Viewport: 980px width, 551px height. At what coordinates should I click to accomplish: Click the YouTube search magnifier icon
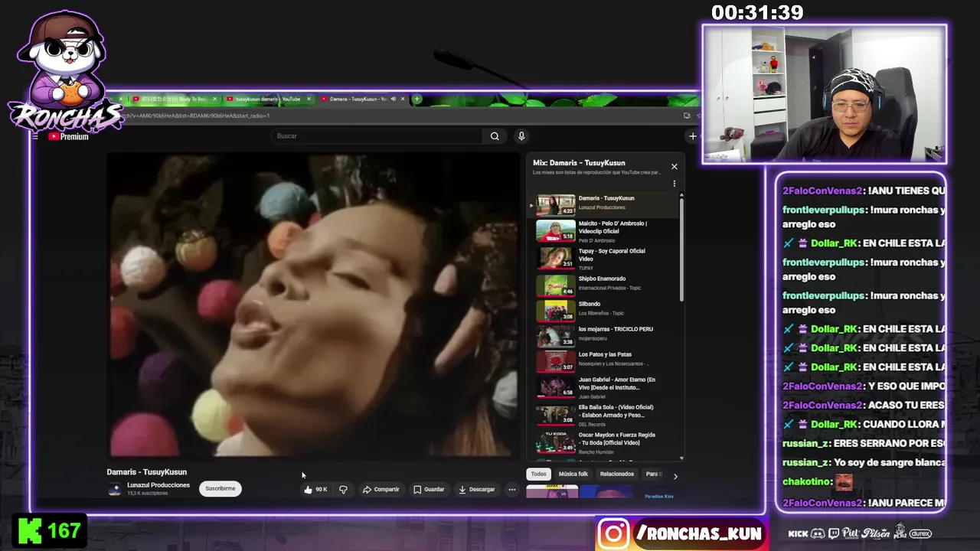[x=495, y=136]
